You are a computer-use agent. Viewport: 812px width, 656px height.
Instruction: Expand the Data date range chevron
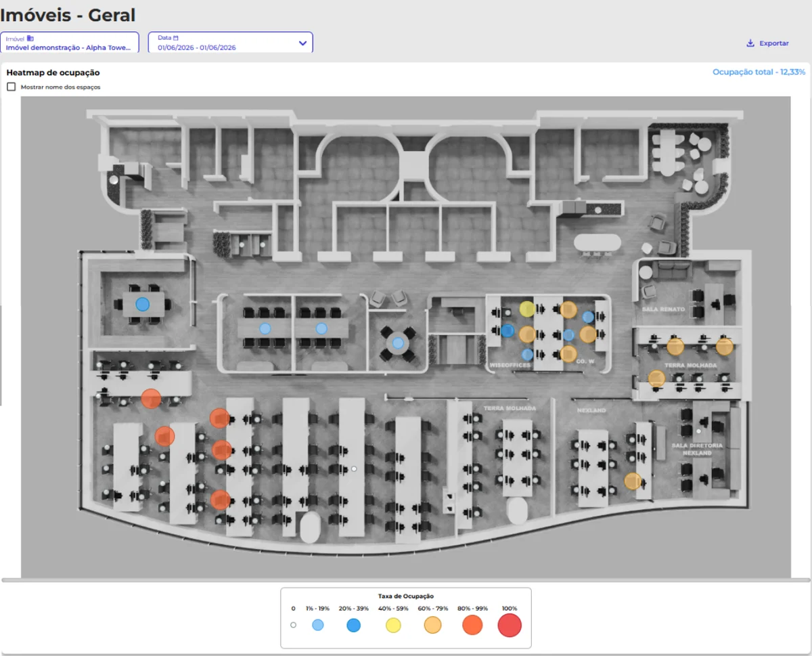click(x=302, y=43)
